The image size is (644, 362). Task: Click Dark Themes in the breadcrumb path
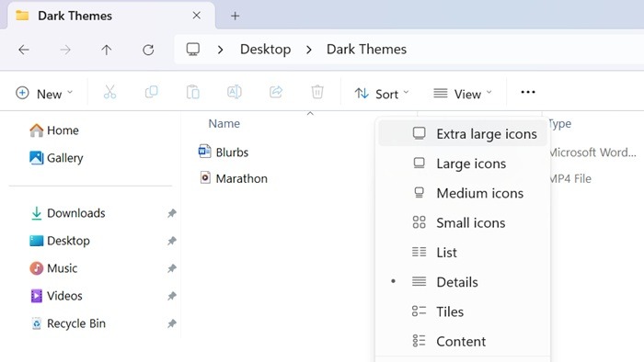click(x=366, y=50)
